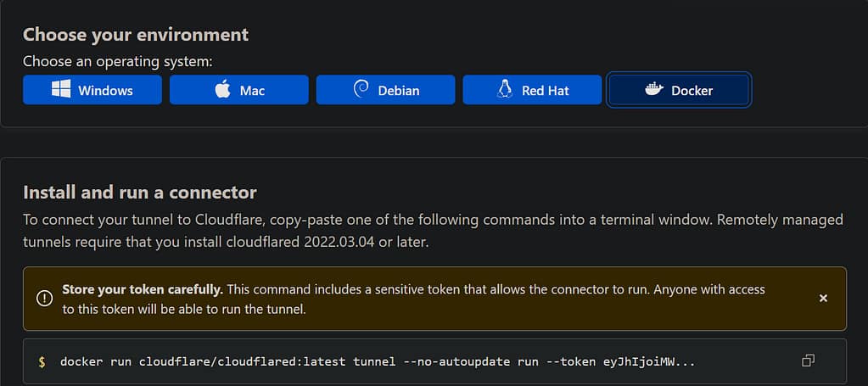Viewport: 868px width, 386px height.
Task: Click the dollar prompt symbol
Action: (x=42, y=362)
